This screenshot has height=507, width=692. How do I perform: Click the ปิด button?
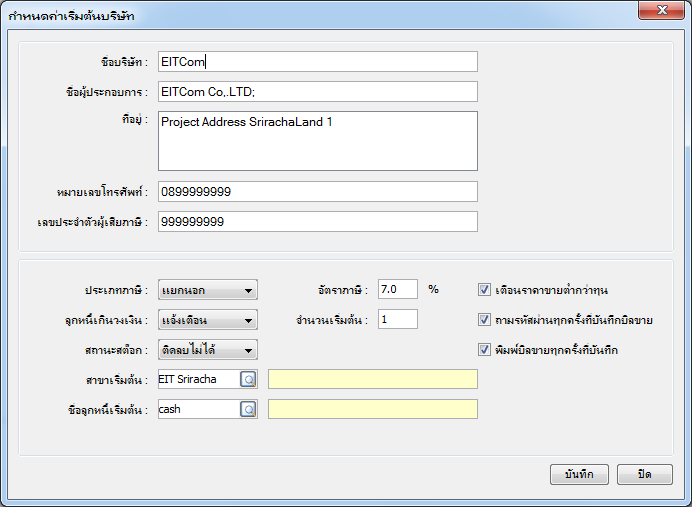pyautogui.click(x=644, y=474)
